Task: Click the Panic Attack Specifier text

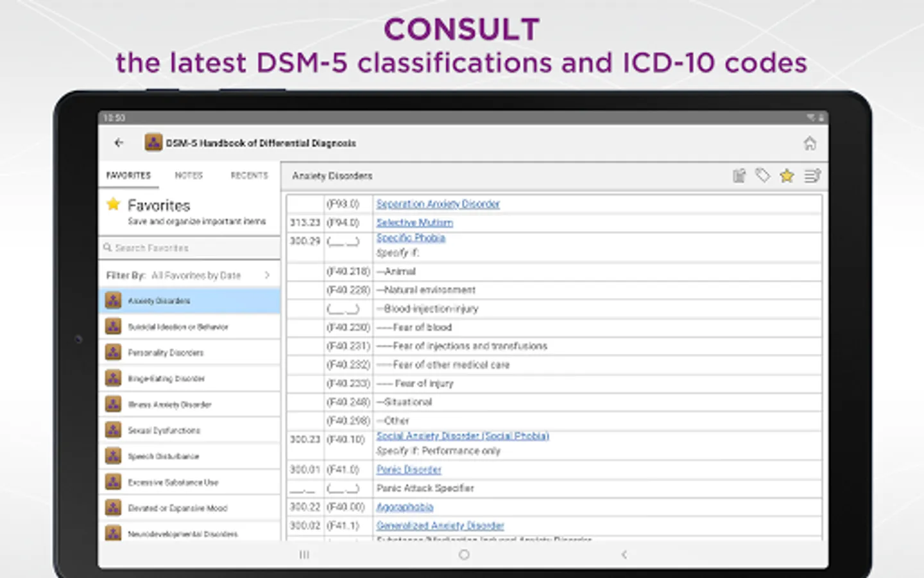Action: (425, 488)
